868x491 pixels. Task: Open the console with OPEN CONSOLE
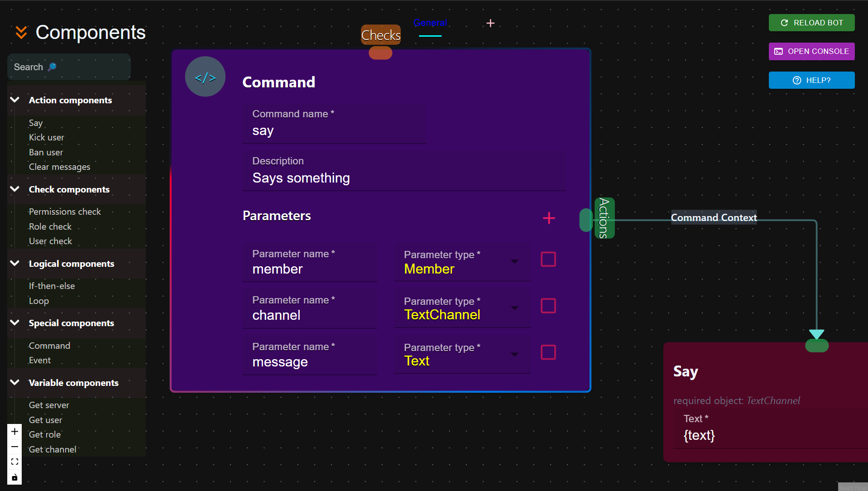point(811,51)
